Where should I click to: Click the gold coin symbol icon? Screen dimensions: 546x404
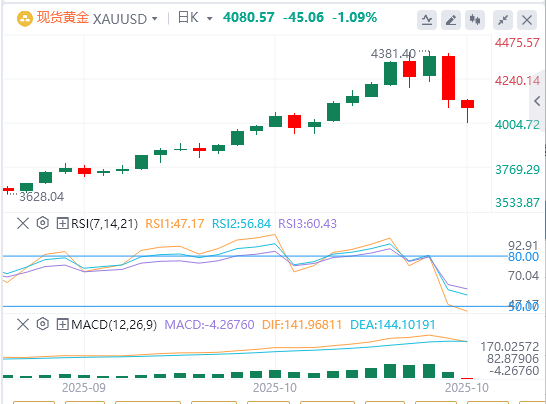[x=24, y=19]
